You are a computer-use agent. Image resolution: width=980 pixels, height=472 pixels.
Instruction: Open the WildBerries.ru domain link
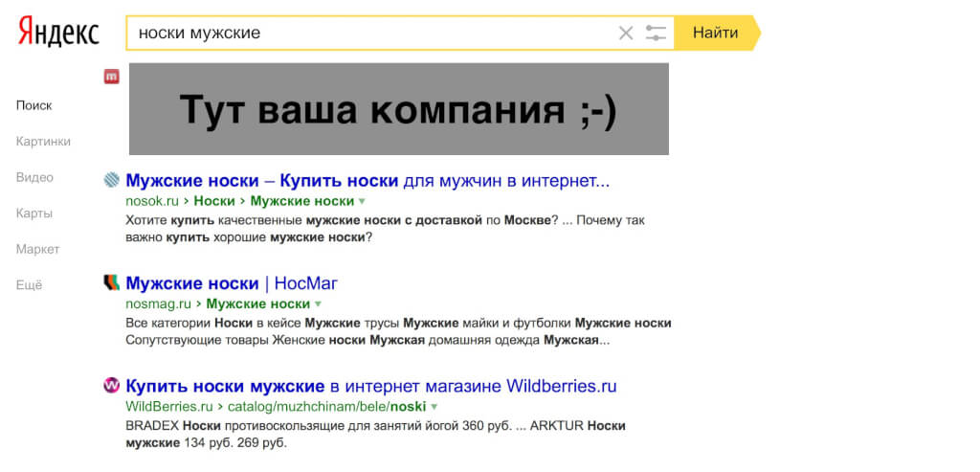169,407
